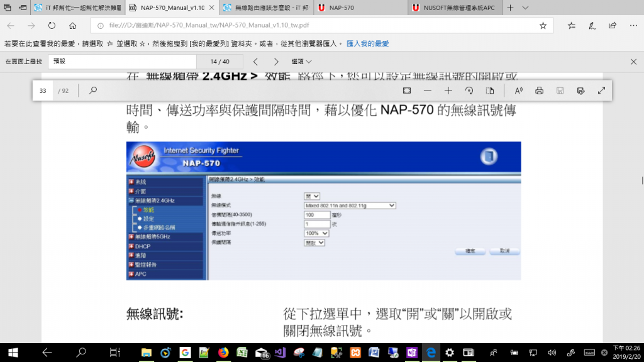Open the find 選項 options dropdown
This screenshot has width=644, height=362.
(301, 62)
